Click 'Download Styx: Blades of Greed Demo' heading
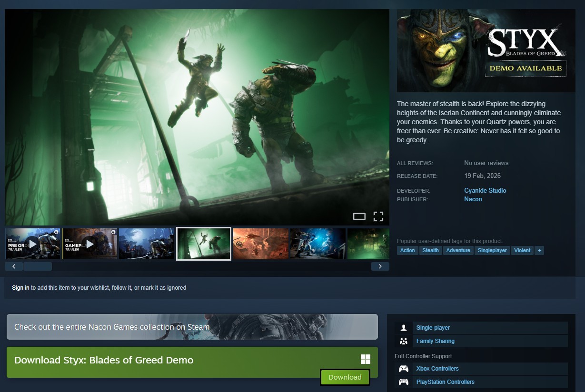This screenshot has height=392, width=585. (104, 360)
